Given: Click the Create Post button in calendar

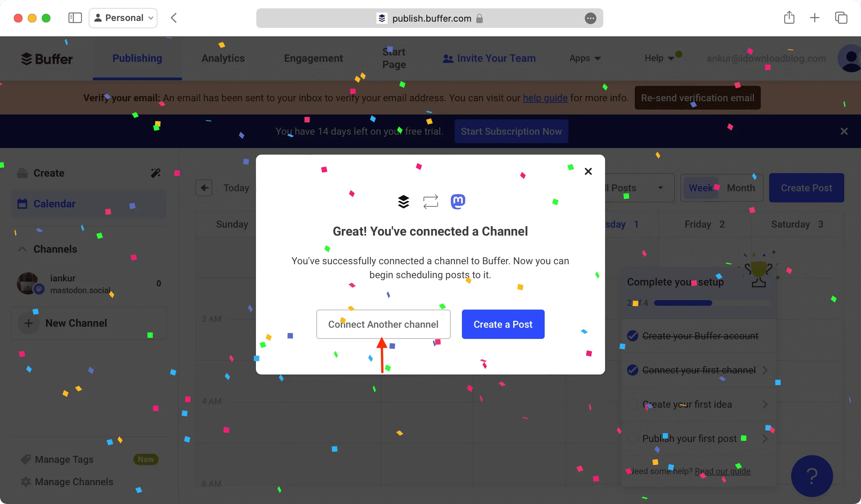Looking at the screenshot, I should point(807,188).
